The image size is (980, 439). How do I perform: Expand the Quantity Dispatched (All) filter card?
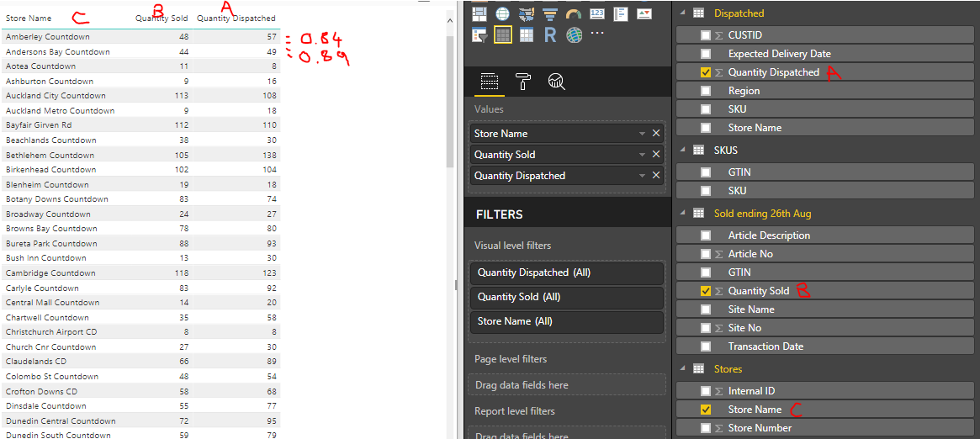click(x=566, y=272)
